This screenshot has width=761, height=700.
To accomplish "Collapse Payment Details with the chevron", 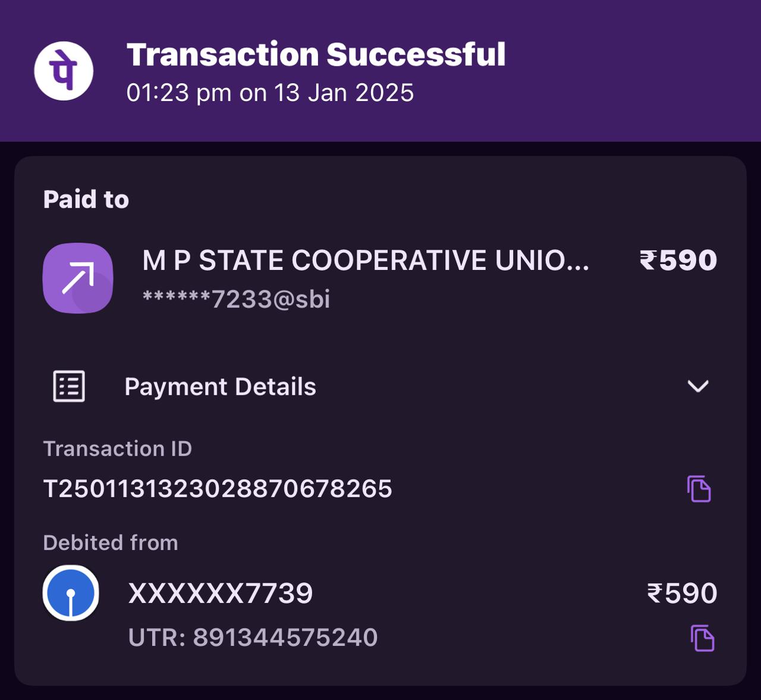I will [x=698, y=387].
